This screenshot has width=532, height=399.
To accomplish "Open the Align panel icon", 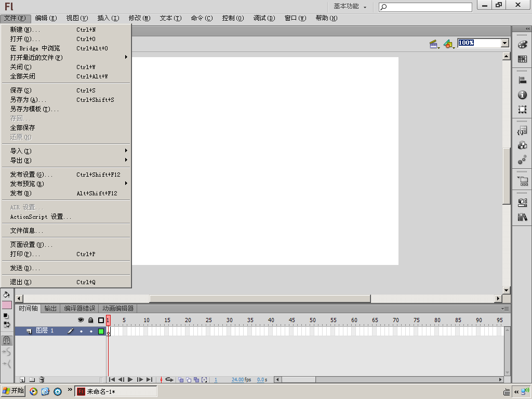I will tap(523, 80).
